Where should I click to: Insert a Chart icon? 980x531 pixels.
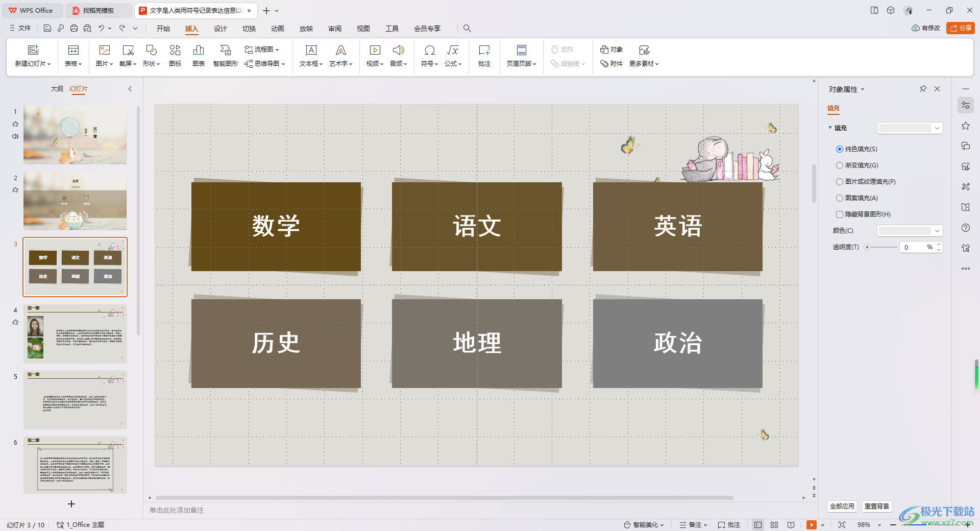click(199, 50)
